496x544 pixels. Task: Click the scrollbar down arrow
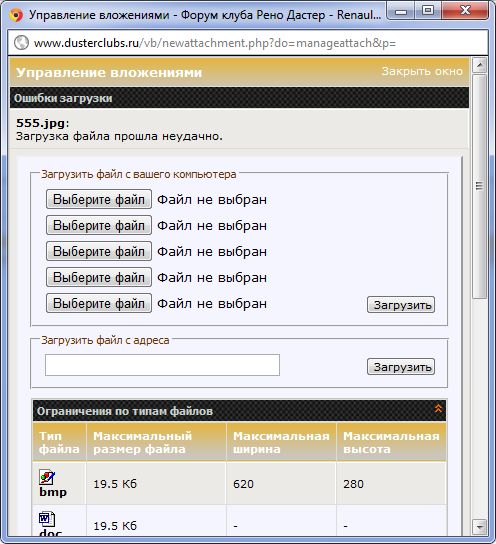[480, 527]
